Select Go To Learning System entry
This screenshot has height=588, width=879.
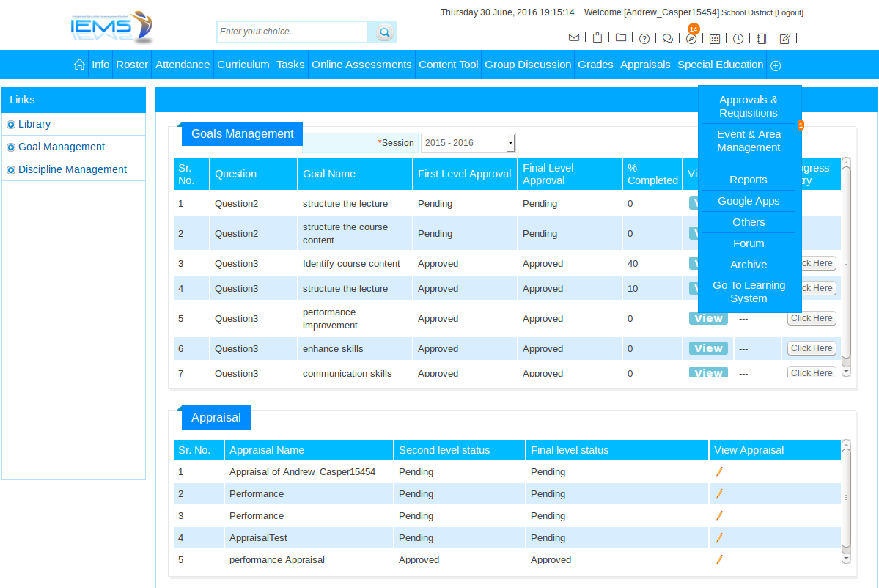(x=749, y=292)
